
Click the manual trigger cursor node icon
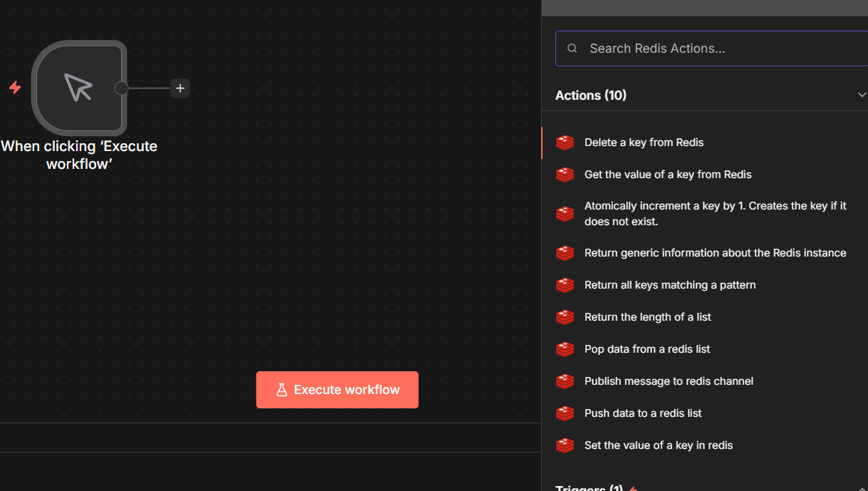click(78, 88)
